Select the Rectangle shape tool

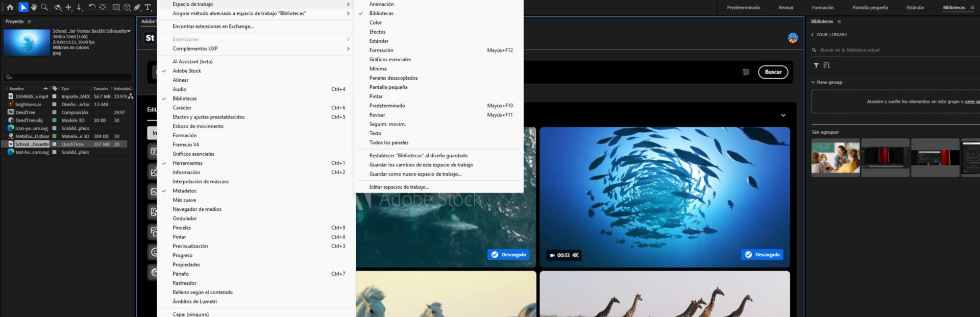click(x=116, y=7)
